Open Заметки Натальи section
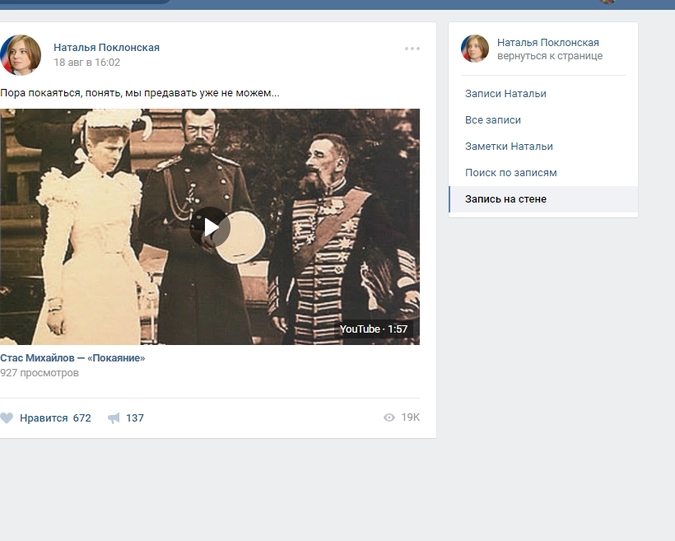Viewport: 675px width, 541px height. pyautogui.click(x=508, y=146)
